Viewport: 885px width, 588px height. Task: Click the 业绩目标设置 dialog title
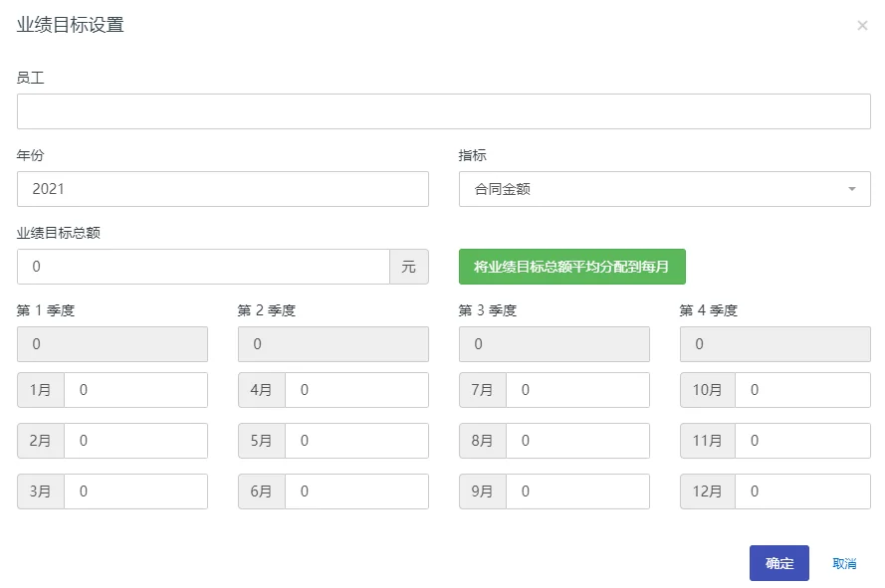[x=71, y=25]
